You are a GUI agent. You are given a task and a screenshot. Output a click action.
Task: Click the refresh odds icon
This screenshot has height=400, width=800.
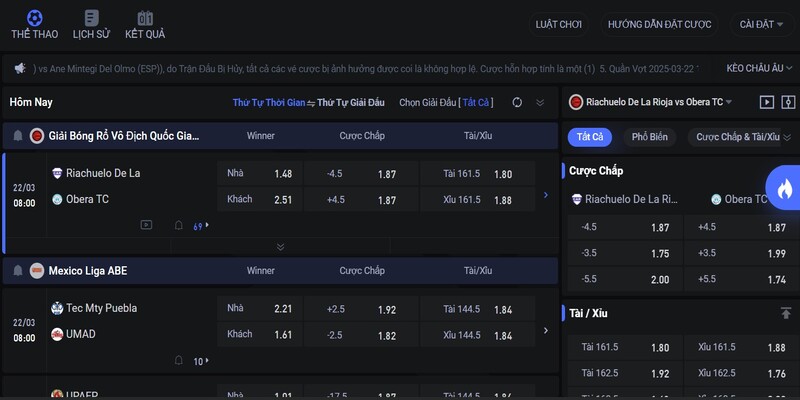coord(517,102)
